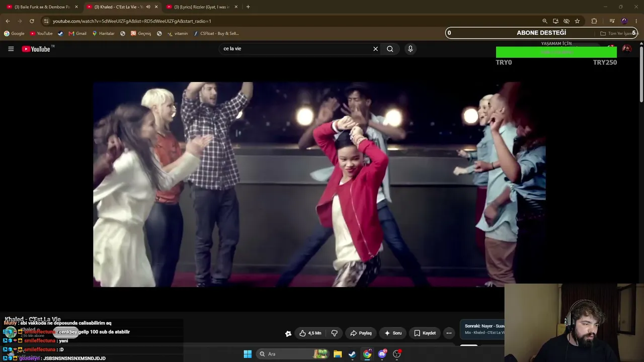Click the Paylaş share button

tap(361, 333)
